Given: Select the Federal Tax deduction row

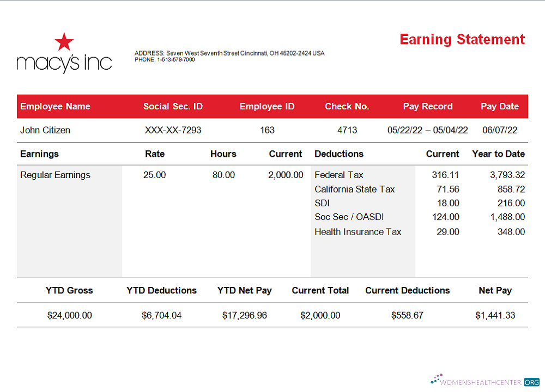Looking at the screenshot, I should pyautogui.click(x=339, y=175).
